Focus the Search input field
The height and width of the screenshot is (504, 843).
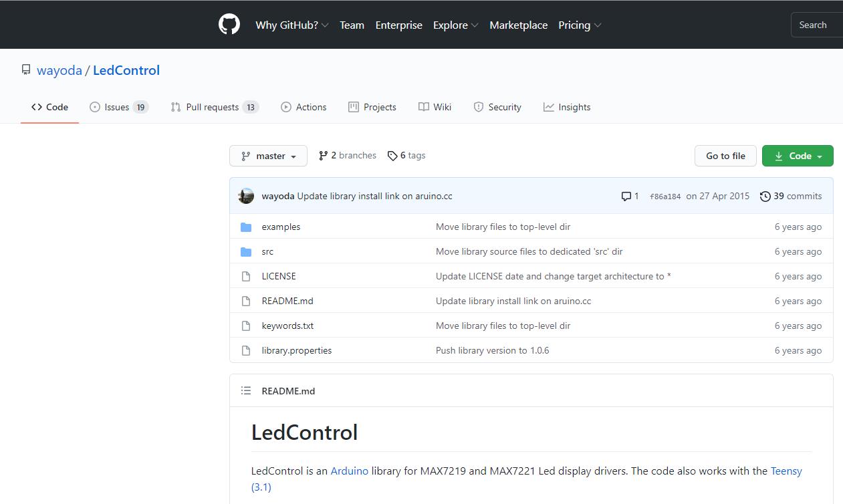(816, 25)
